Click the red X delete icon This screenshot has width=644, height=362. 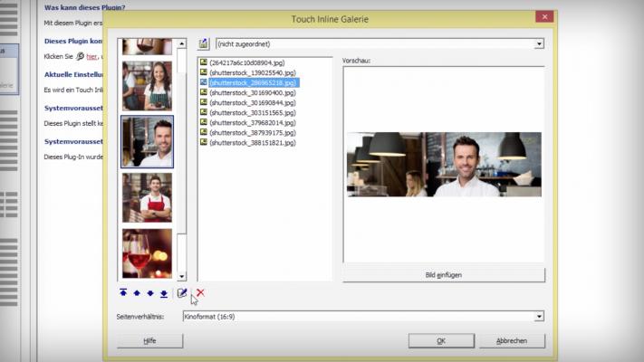200,293
